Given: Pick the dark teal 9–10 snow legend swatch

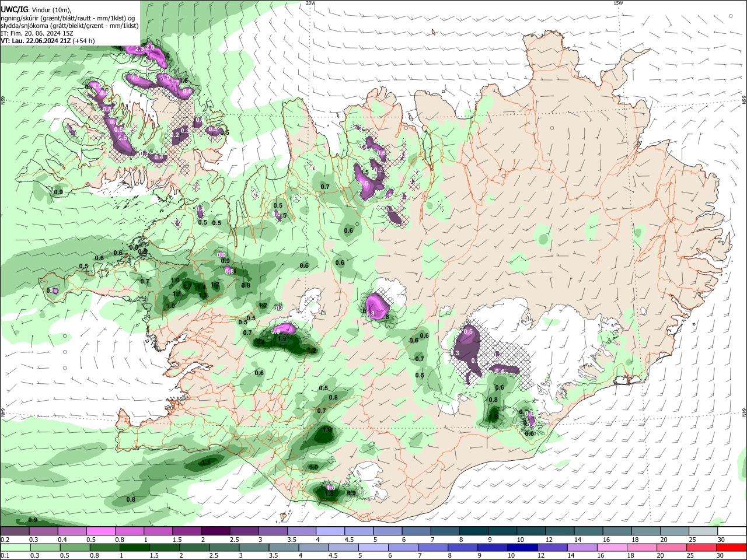Looking at the screenshot, I should point(502,531).
